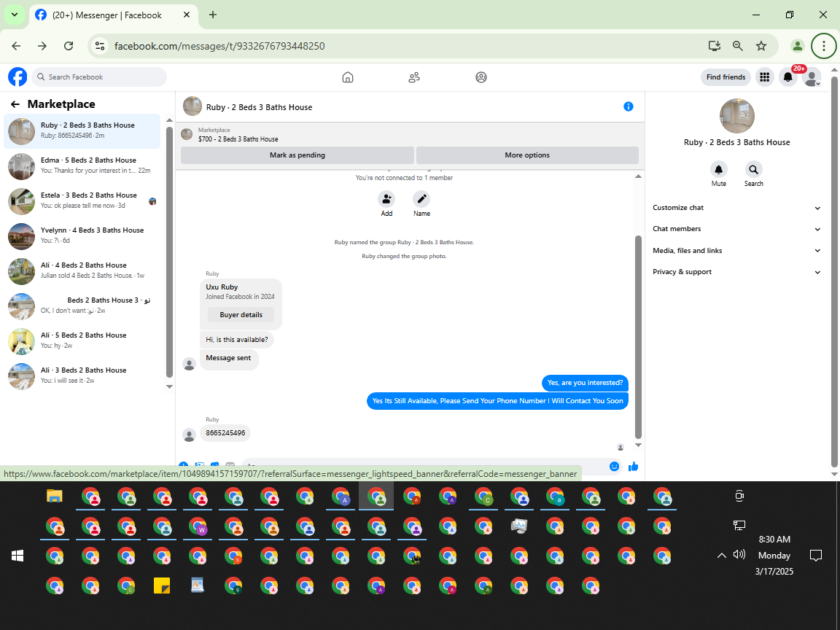Image resolution: width=840 pixels, height=630 pixels.
Task: Mute the conversation with the bell icon
Action: [x=718, y=169]
